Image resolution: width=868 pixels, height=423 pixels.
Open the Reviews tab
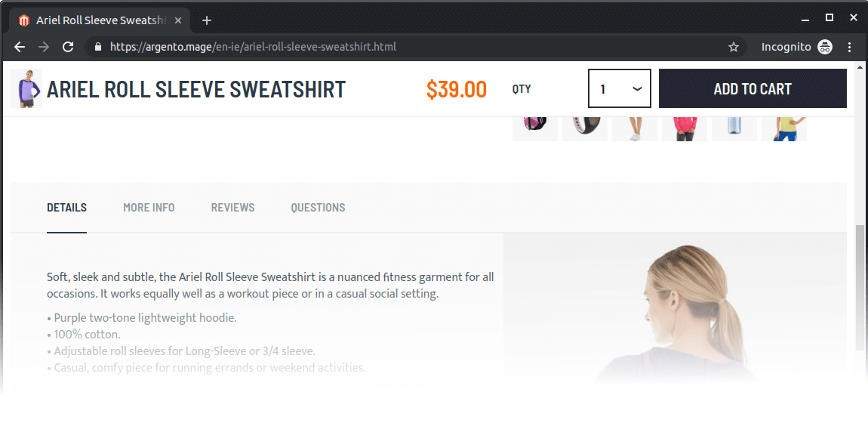(x=232, y=208)
